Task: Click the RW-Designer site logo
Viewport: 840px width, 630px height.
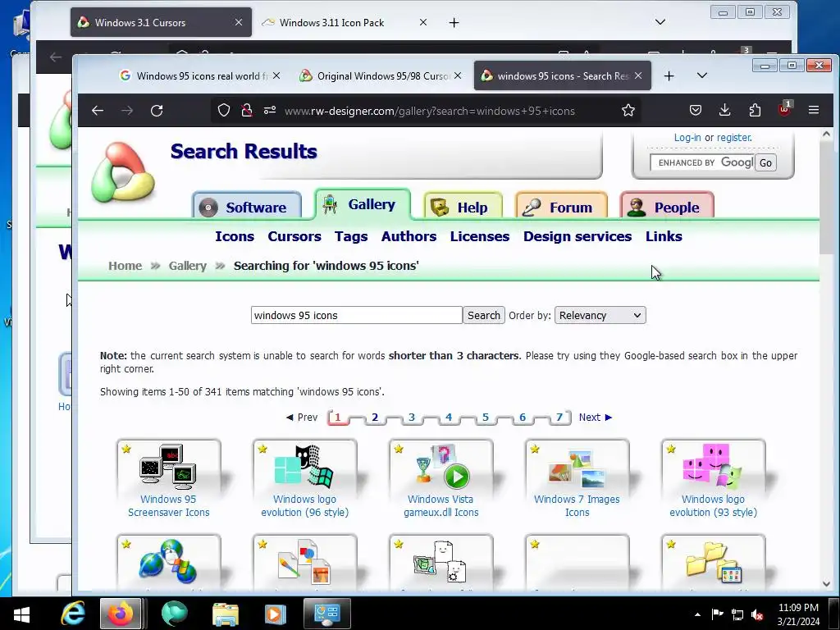Action: (x=123, y=172)
